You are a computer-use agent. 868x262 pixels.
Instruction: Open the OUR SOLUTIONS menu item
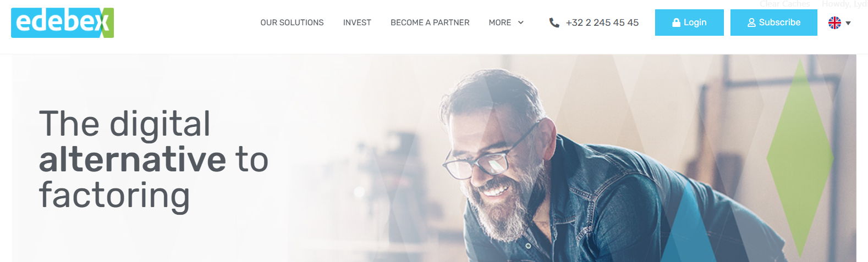(292, 23)
